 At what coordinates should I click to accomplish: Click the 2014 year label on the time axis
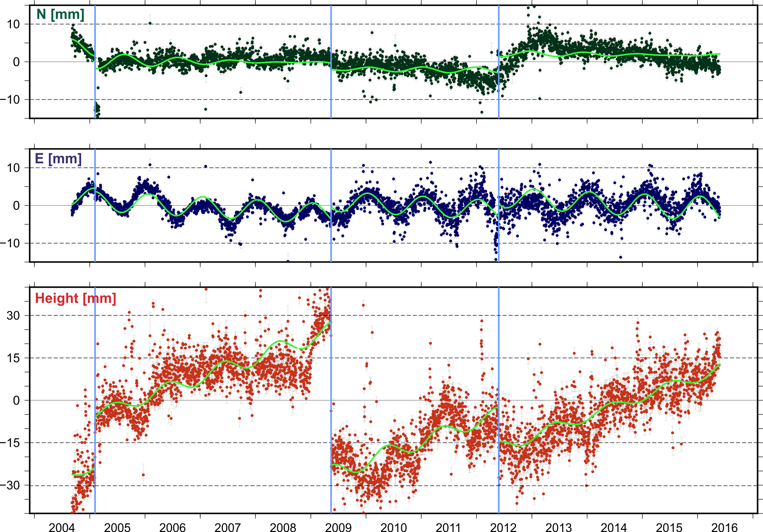pos(614,527)
